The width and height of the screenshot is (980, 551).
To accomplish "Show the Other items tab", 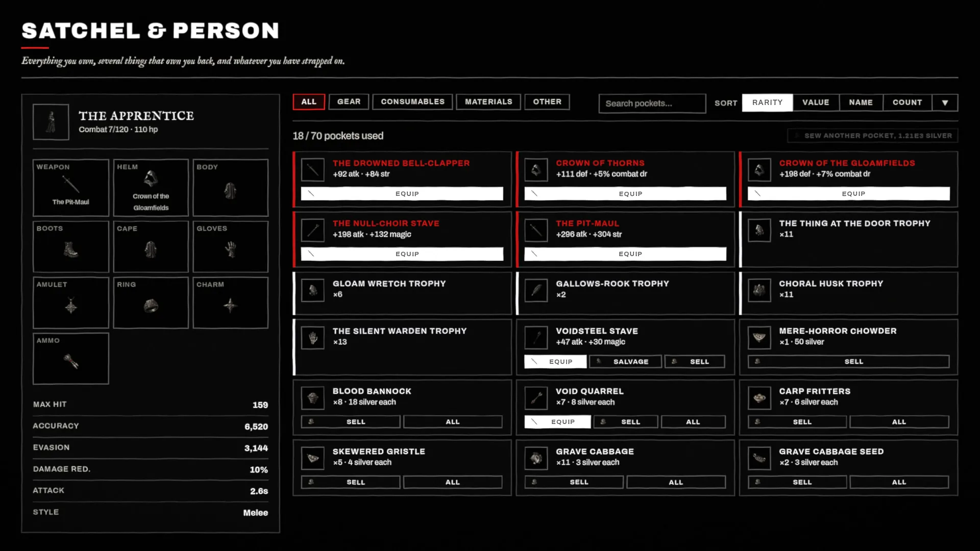I will (x=547, y=102).
